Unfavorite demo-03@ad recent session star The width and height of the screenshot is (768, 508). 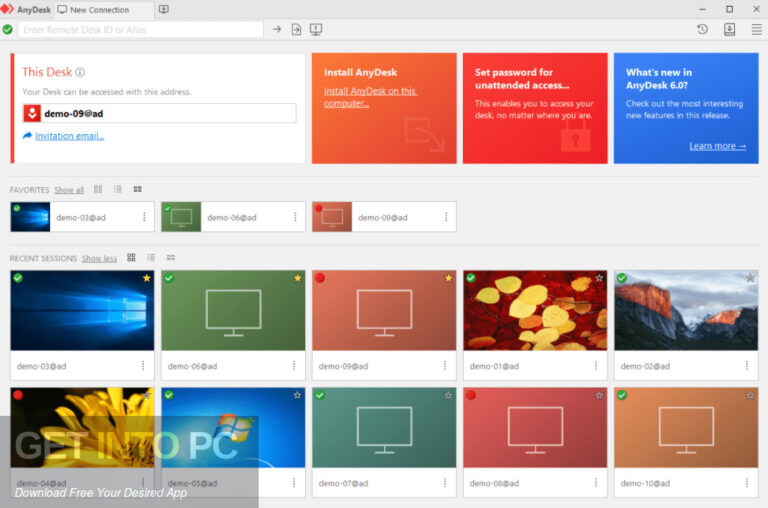[146, 278]
